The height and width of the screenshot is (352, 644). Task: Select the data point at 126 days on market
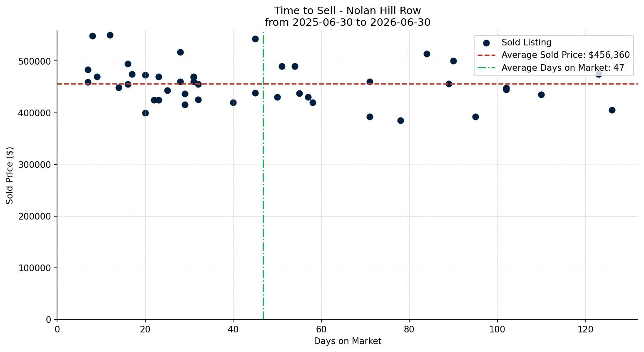tap(612, 110)
